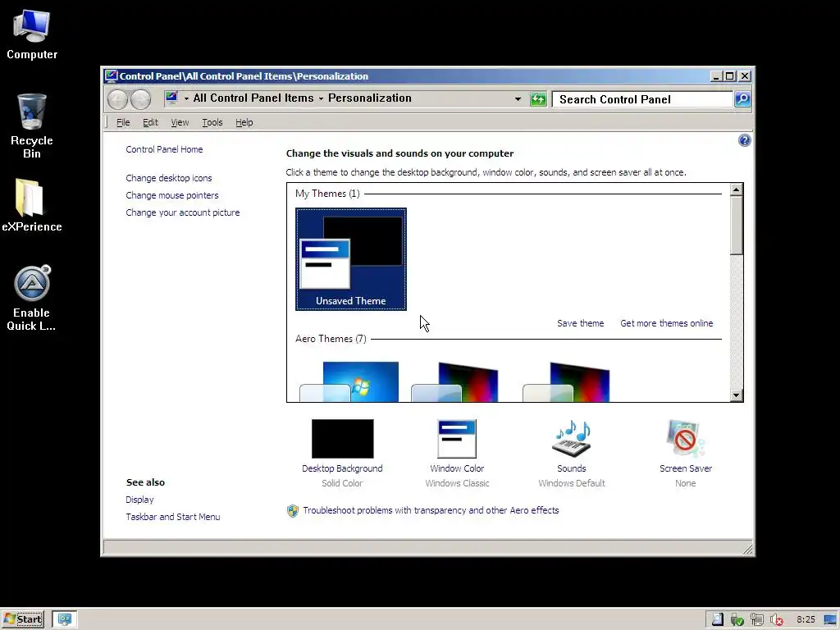Select the eXPerience folder on desktop

point(32,205)
